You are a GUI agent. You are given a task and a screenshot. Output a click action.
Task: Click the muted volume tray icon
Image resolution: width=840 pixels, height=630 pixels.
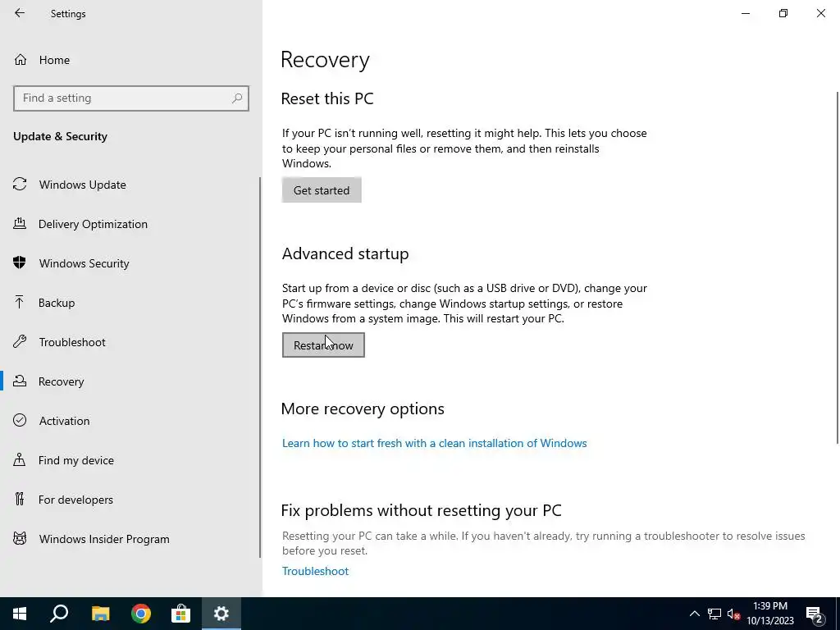733,614
